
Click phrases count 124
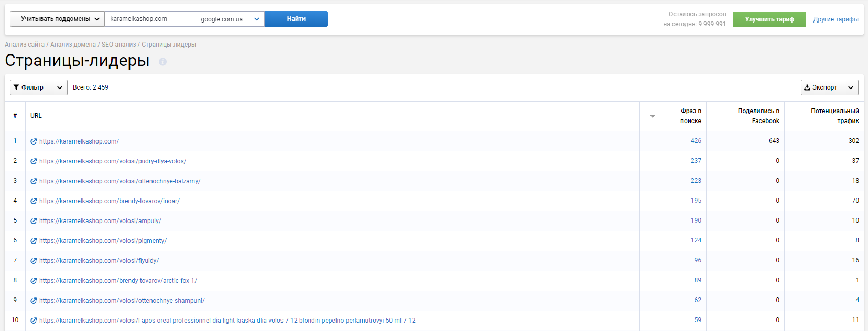coord(696,240)
